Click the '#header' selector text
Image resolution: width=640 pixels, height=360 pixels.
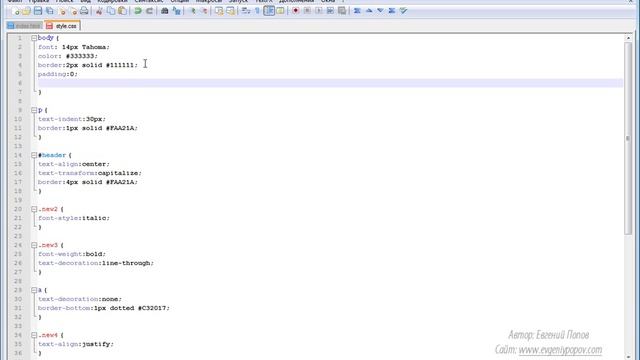coord(52,155)
